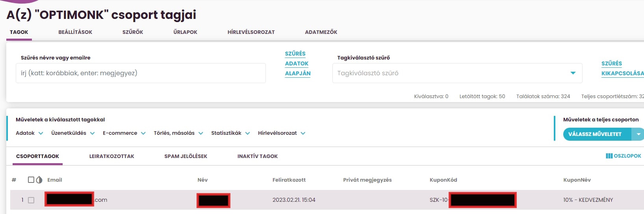Click the Szűrés adatok alapján link
The image size is (644, 214).
[297, 63]
